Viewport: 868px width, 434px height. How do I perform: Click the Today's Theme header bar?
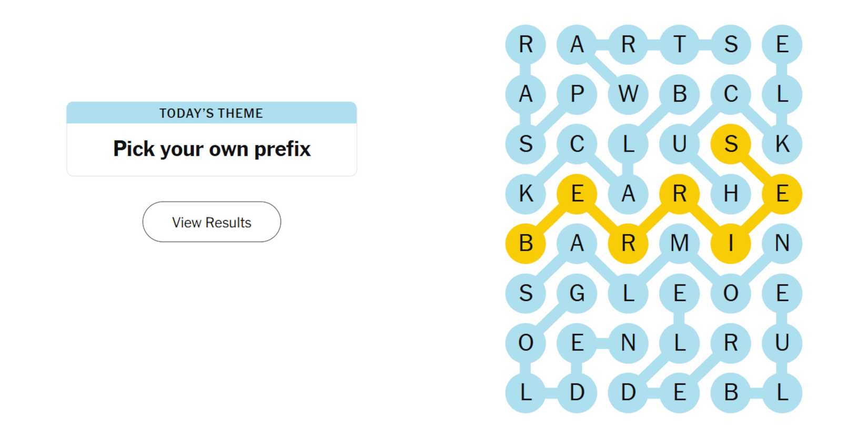[211, 113]
